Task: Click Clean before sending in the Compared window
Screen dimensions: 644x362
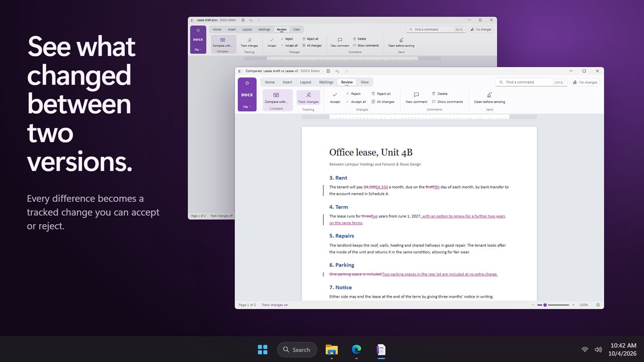Action: [490, 98]
